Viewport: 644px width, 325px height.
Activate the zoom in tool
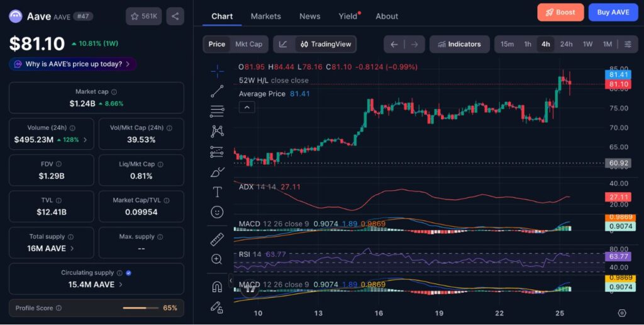point(217,259)
